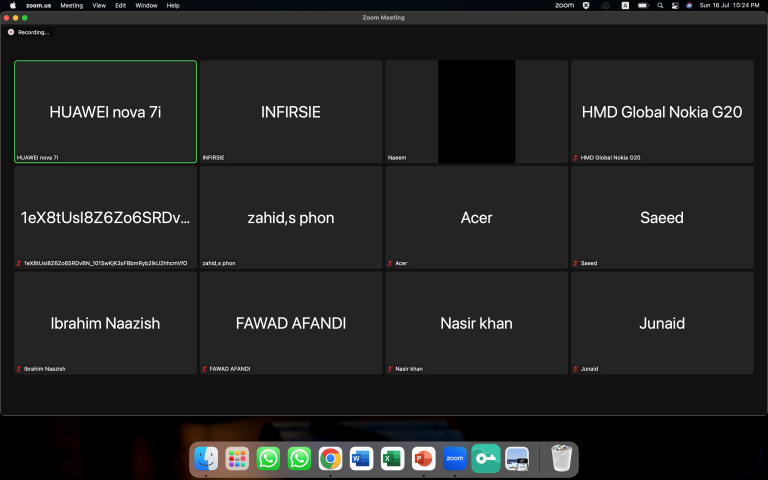Click the Zoom app icon in the dock
The height and width of the screenshot is (480, 768).
click(x=455, y=459)
